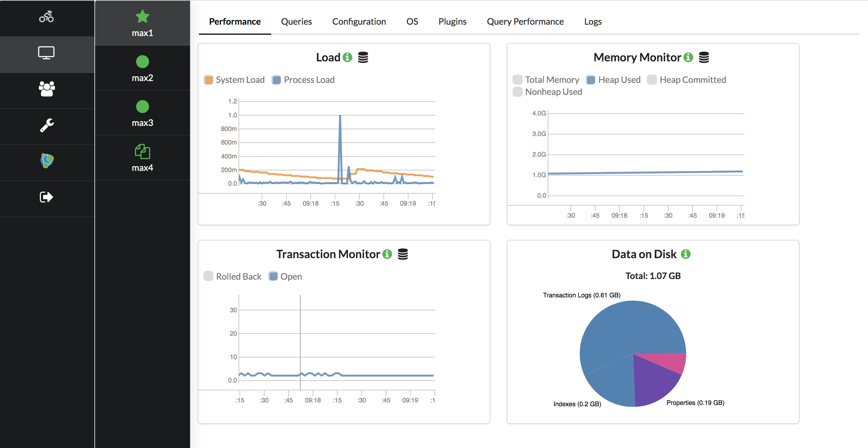The image size is (868, 448).
Task: Toggle the Heap Committed legend checkbox
Action: click(x=652, y=80)
